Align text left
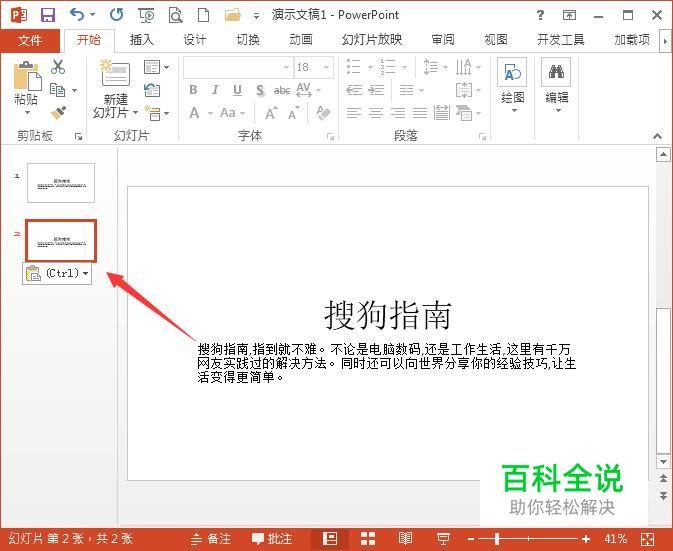This screenshot has width=673, height=551. pos(354,113)
